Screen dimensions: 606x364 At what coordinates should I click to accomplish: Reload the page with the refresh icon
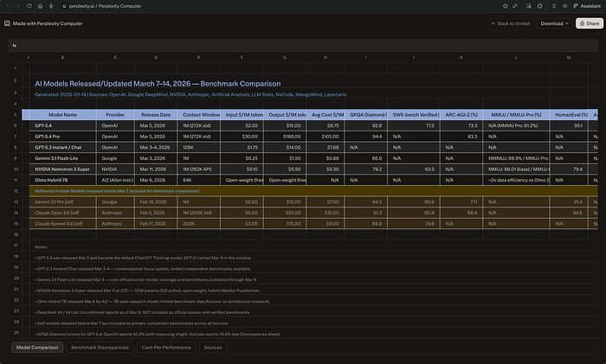point(29,6)
